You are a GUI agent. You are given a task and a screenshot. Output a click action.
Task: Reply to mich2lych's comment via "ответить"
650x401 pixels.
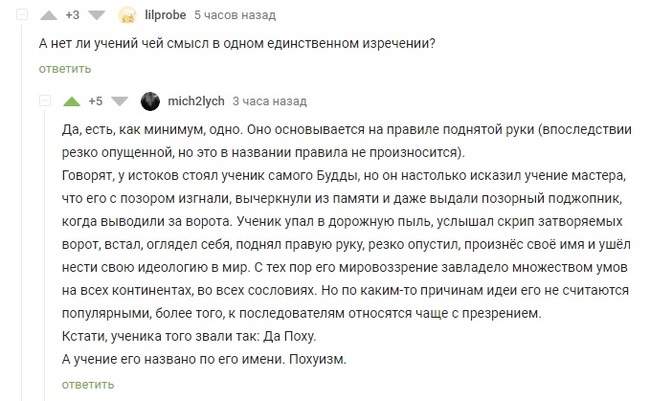[x=88, y=384]
